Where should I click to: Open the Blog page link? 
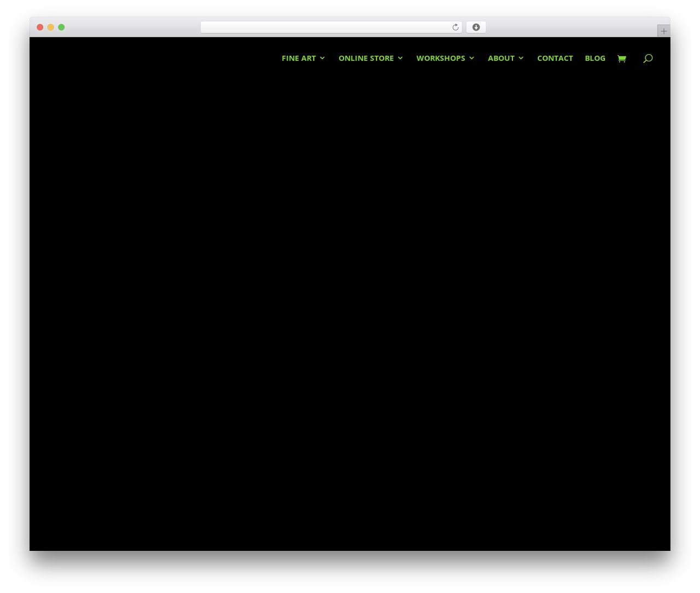tap(595, 58)
